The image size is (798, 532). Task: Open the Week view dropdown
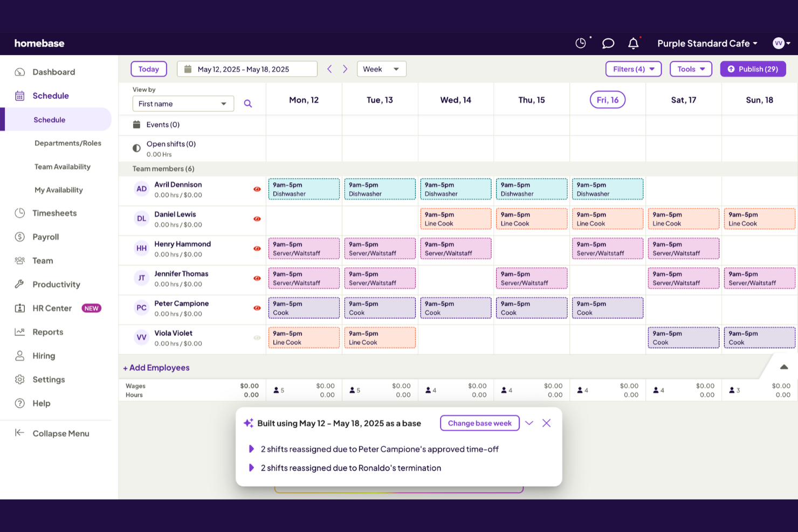point(382,69)
